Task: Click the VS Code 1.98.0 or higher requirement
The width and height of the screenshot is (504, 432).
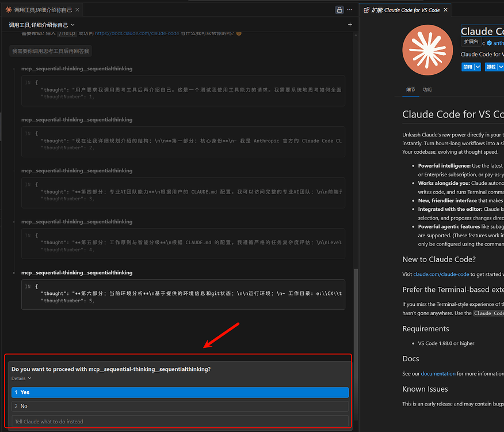Action: pos(446,343)
